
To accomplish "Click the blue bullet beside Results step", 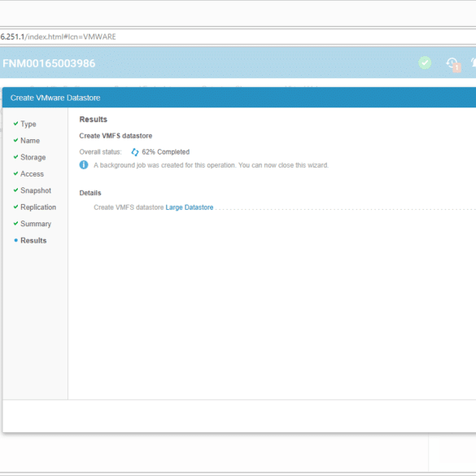I will click(x=16, y=240).
